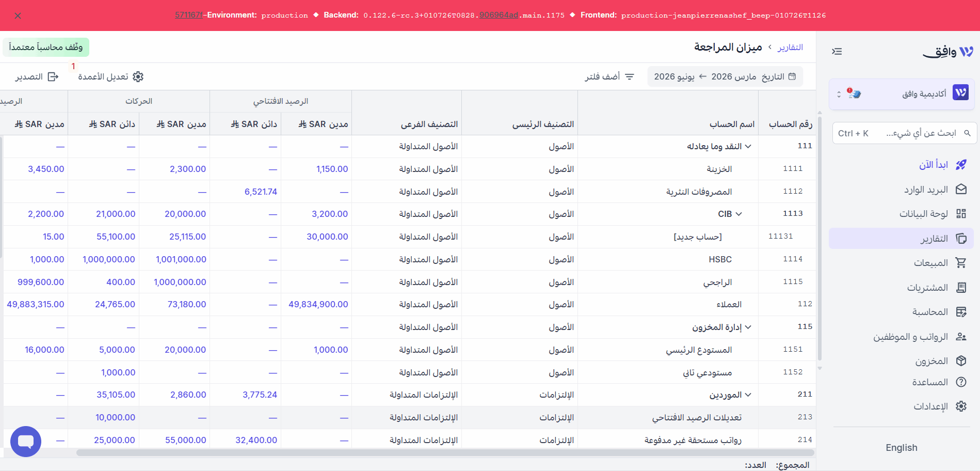Click the 49,834,900.00 opening balance for العملاء
Screen dimensions: 980x471
(318, 305)
